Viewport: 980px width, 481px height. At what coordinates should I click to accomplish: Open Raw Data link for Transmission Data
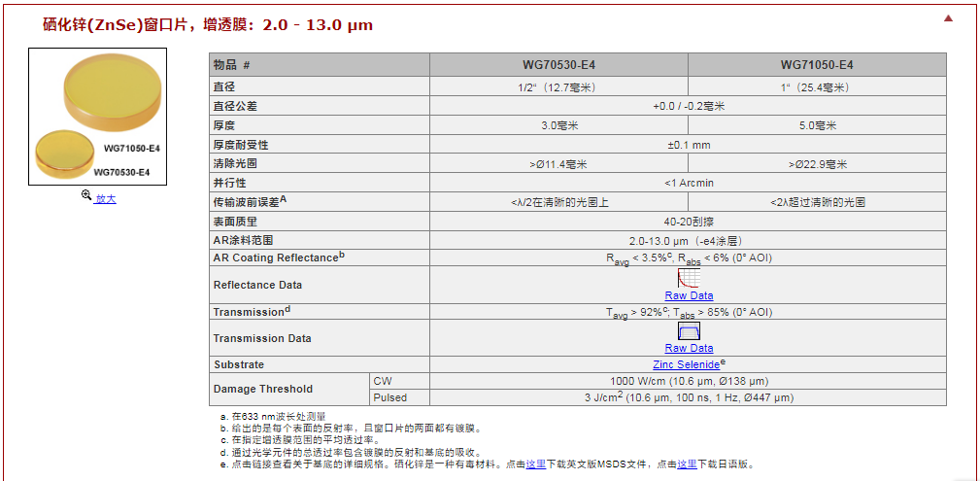tap(689, 348)
